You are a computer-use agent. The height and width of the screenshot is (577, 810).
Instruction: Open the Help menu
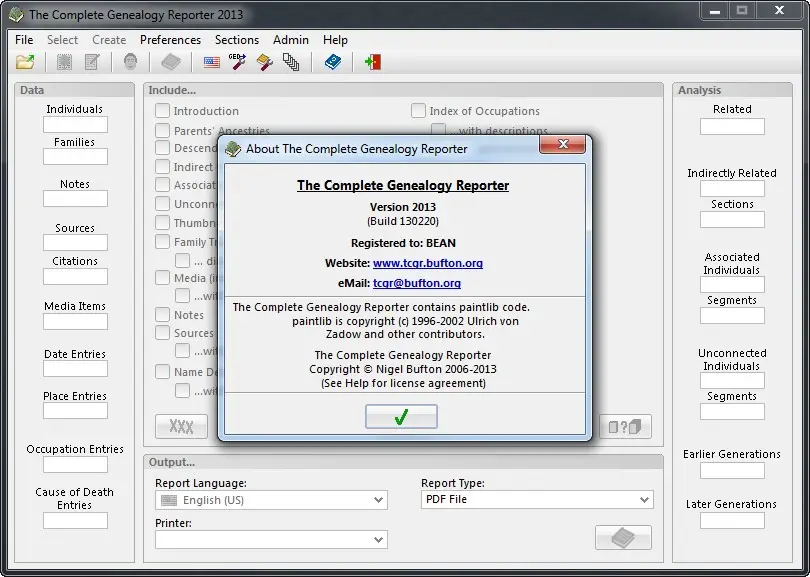point(335,40)
